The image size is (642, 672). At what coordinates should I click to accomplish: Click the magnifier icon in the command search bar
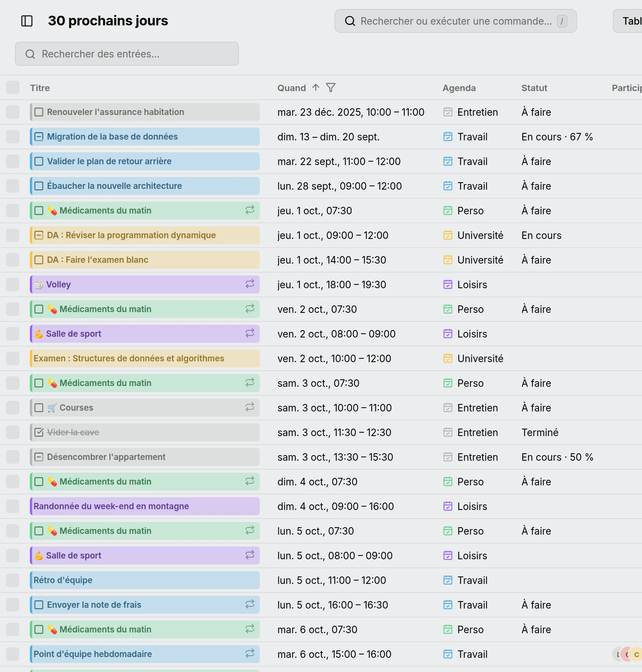(350, 21)
